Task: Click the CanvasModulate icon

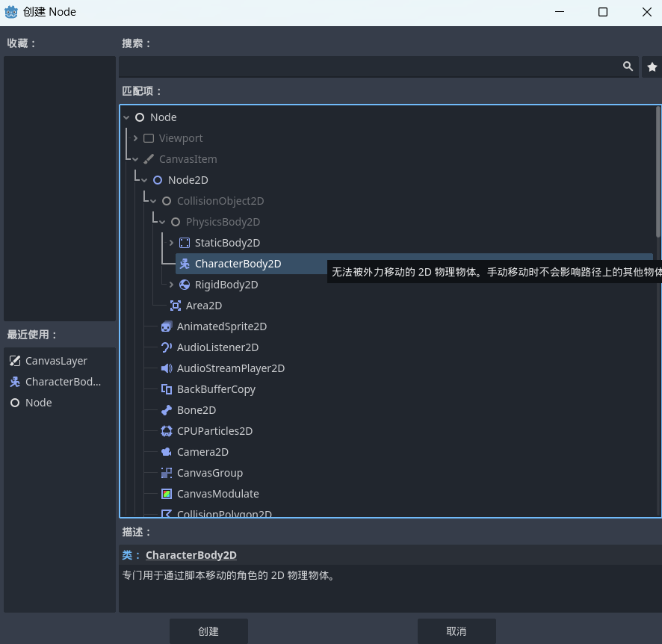Action: click(x=167, y=494)
